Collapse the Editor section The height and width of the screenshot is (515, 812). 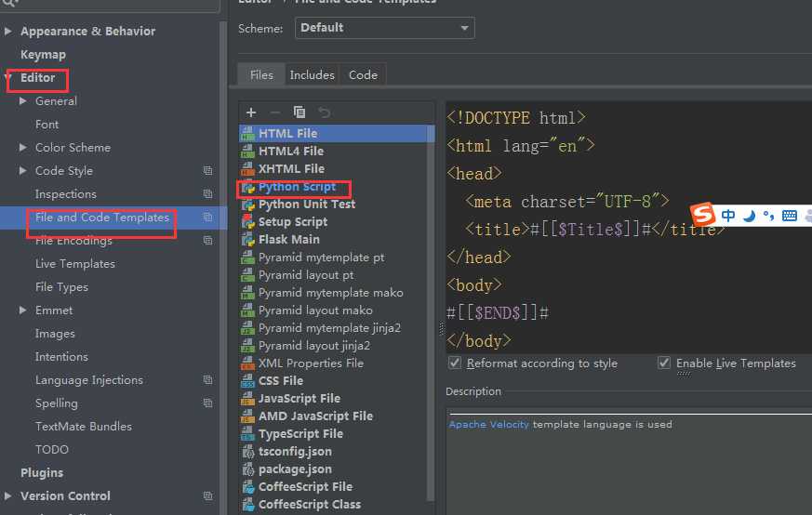(x=7, y=78)
